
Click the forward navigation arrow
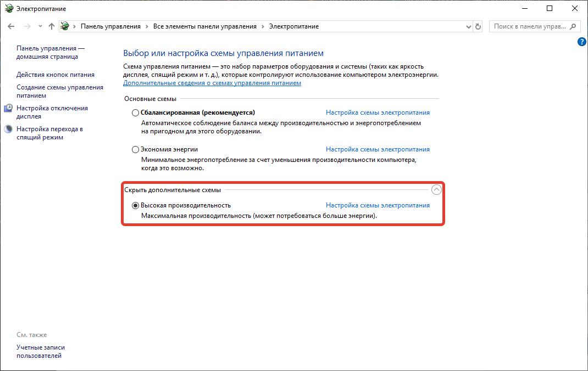pos(27,26)
